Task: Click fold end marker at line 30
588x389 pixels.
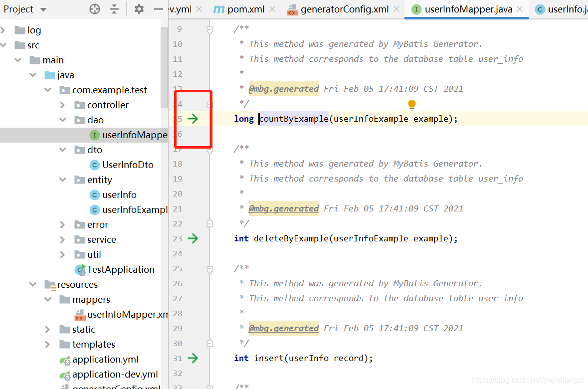Action: pos(210,343)
